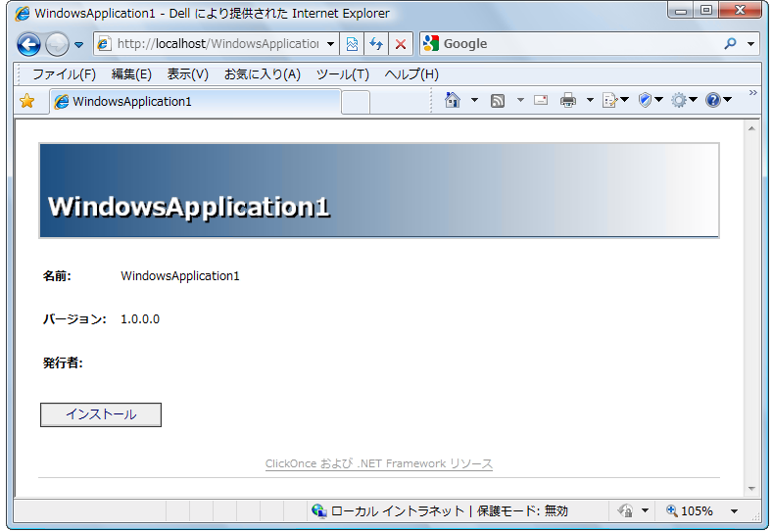Refresh the page with the Refresh icon

click(376, 44)
